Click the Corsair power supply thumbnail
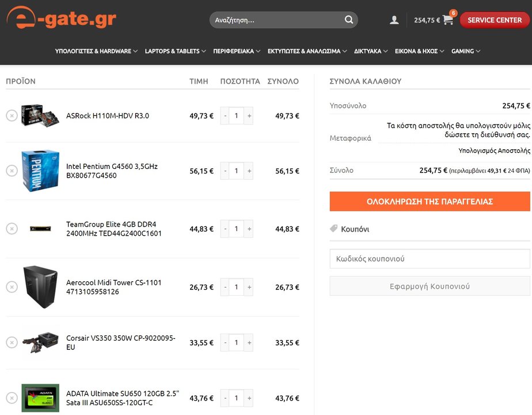Viewport: 532px width, 415px height. (40, 342)
